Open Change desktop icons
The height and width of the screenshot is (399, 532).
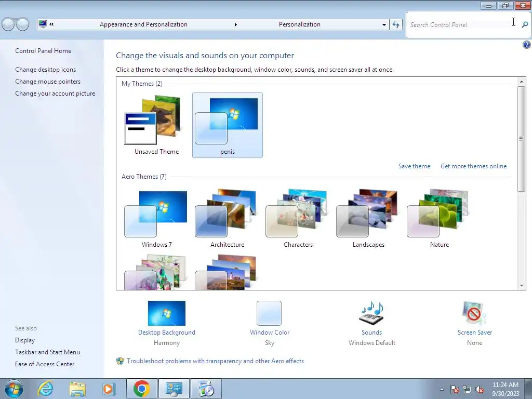click(x=46, y=70)
